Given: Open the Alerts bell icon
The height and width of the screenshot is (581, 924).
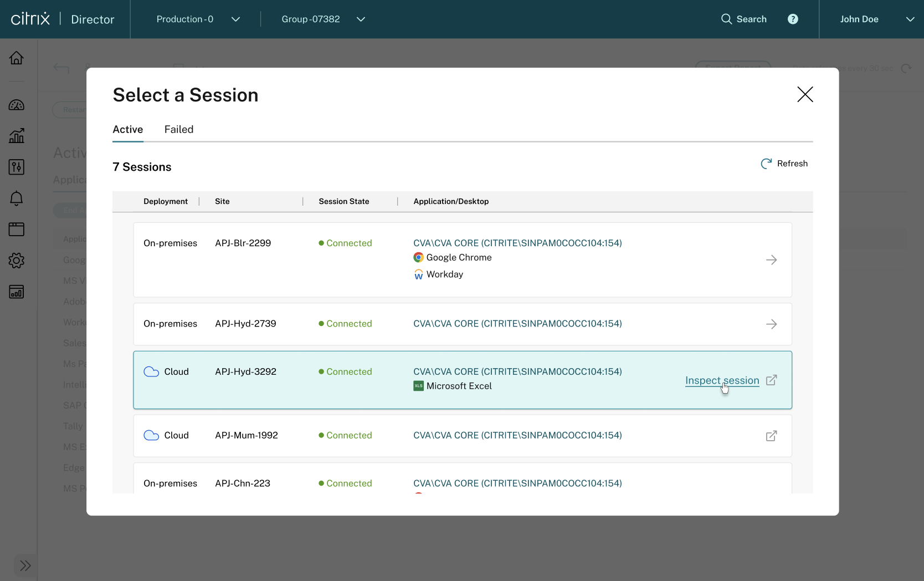Looking at the screenshot, I should point(17,198).
